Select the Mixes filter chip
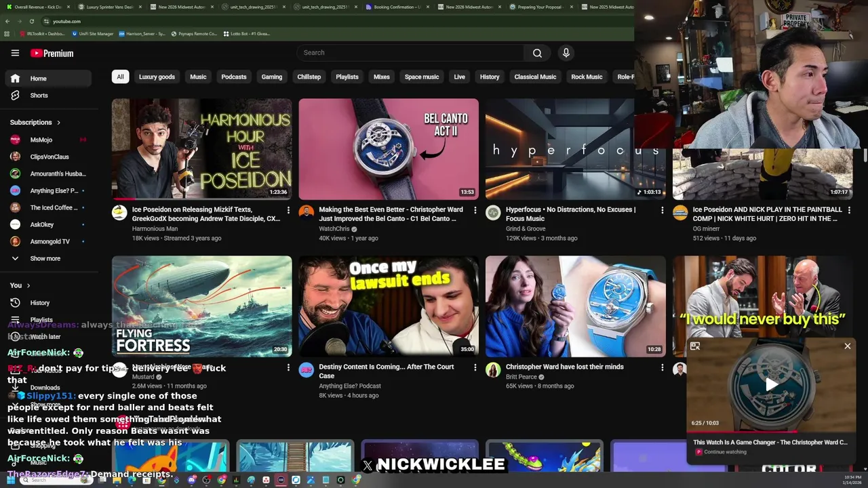 (382, 77)
